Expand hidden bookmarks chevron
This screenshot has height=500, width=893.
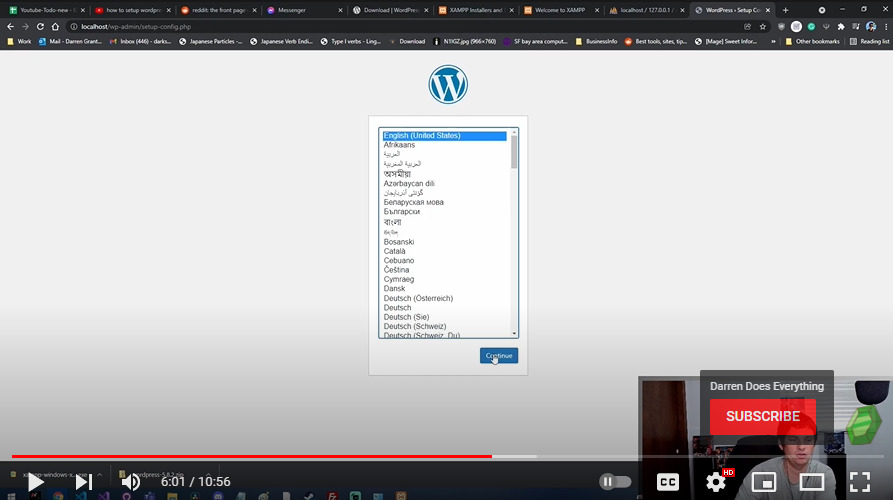point(773,42)
